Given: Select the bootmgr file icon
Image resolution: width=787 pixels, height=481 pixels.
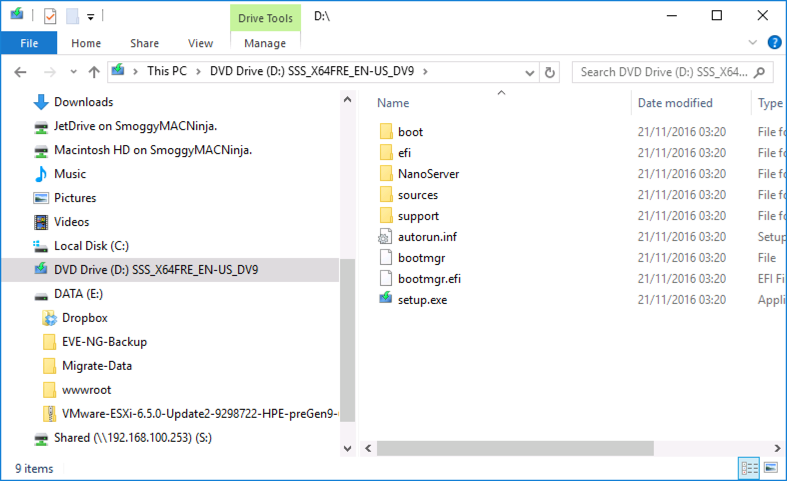Looking at the screenshot, I should (x=386, y=258).
